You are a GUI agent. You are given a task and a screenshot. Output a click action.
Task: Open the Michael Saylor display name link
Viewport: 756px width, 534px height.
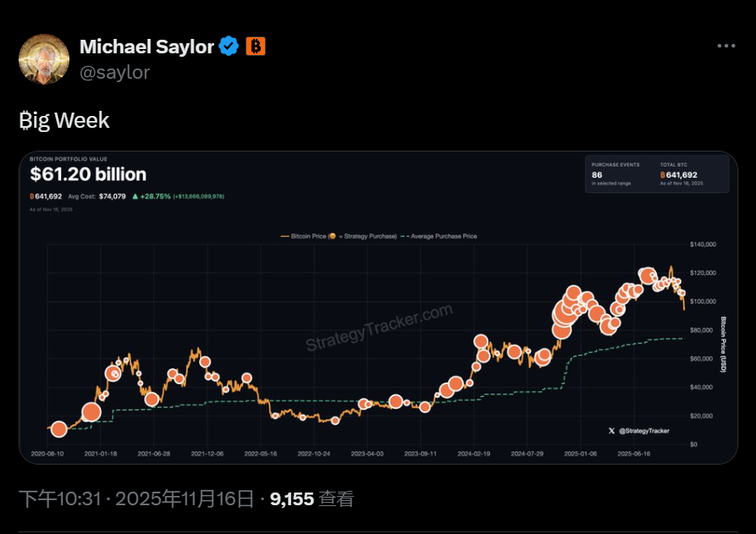coord(146,47)
